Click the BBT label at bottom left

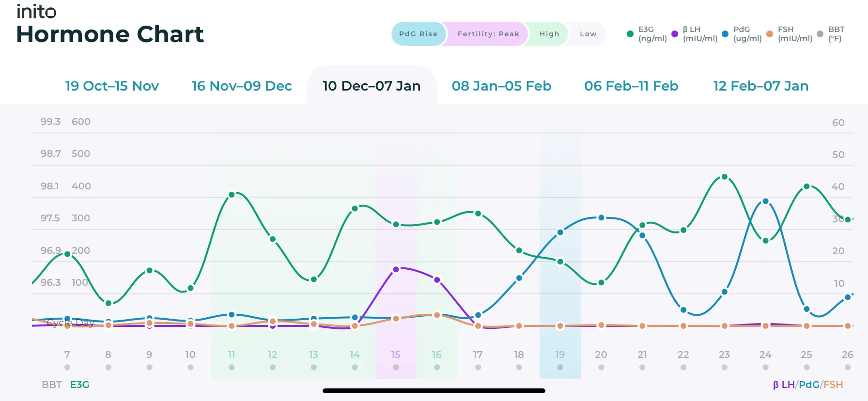(x=51, y=384)
